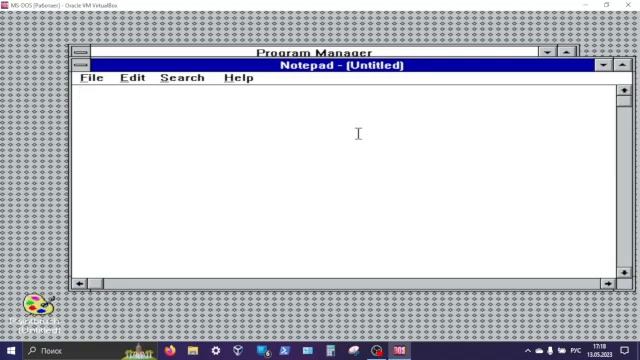640x360 pixels.
Task: Click the Notepad horizontal scroll left arrow
Action: coord(80,283)
